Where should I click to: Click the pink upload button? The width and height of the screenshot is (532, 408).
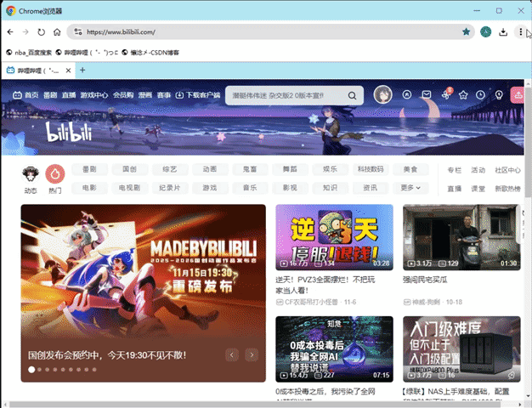[x=518, y=95]
